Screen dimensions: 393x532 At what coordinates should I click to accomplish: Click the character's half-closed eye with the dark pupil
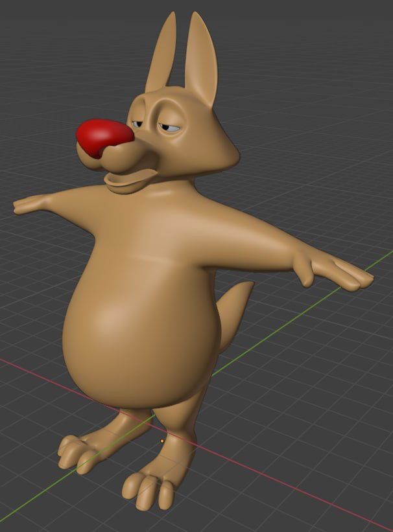[172, 127]
